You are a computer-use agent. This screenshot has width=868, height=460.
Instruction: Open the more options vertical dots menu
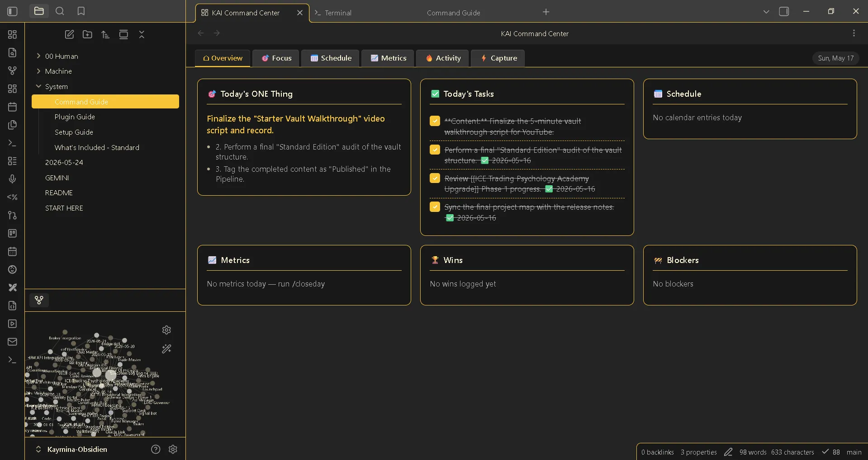[854, 33]
